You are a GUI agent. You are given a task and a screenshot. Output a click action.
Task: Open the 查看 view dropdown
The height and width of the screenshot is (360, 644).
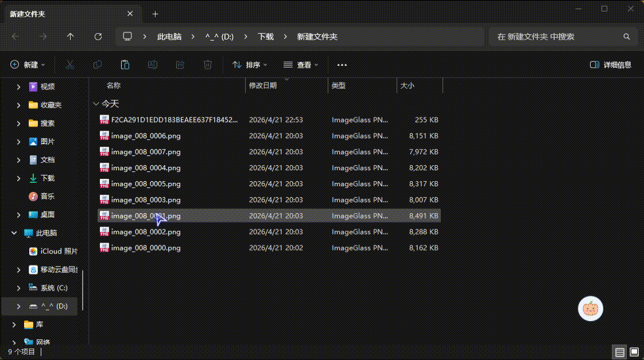301,65
